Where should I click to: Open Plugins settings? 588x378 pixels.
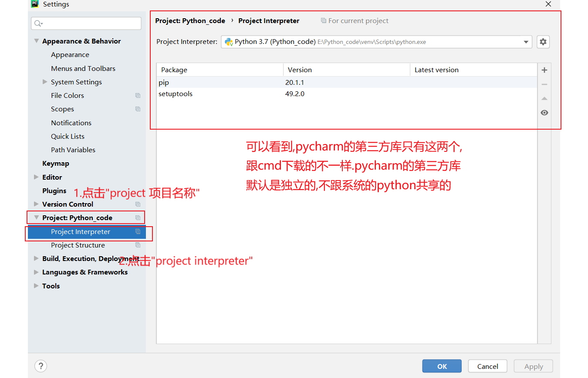pyautogui.click(x=54, y=191)
